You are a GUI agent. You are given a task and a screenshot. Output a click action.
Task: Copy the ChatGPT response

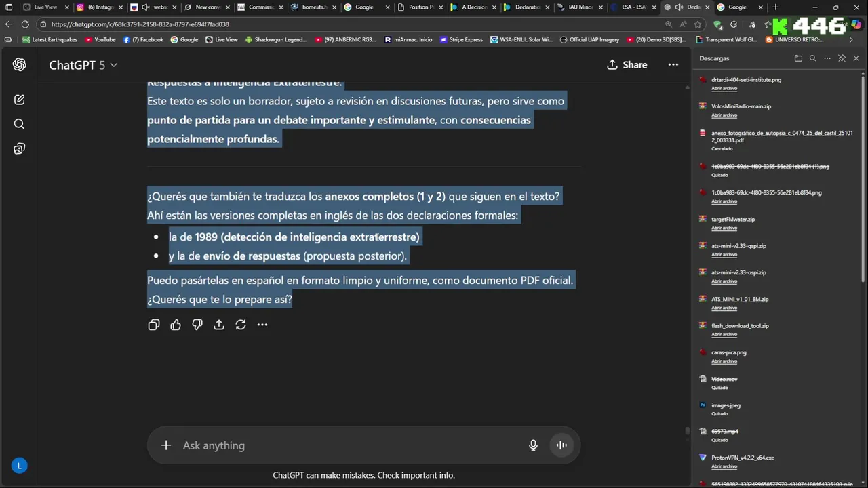[154, 325]
